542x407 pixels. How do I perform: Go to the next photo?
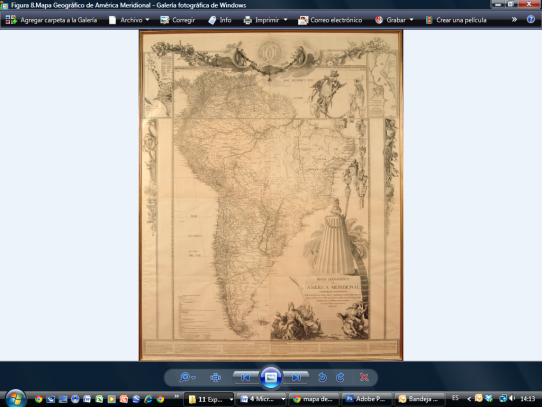coord(296,377)
